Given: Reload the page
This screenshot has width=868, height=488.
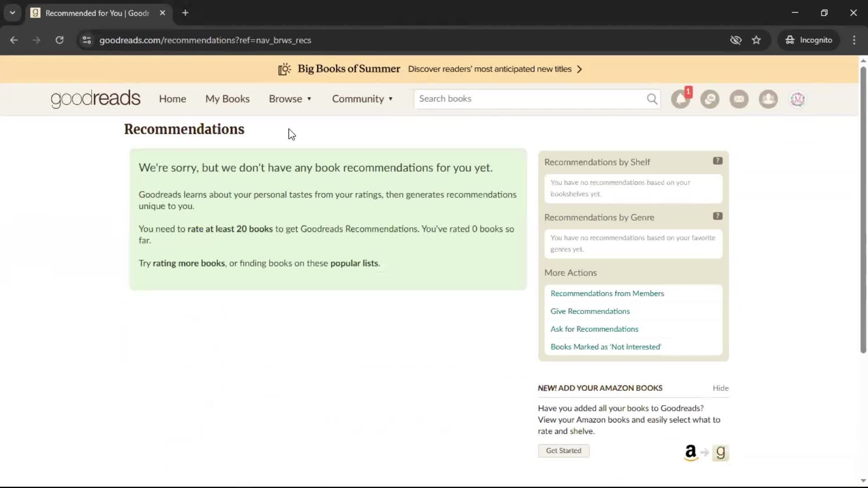Looking at the screenshot, I should point(59,40).
